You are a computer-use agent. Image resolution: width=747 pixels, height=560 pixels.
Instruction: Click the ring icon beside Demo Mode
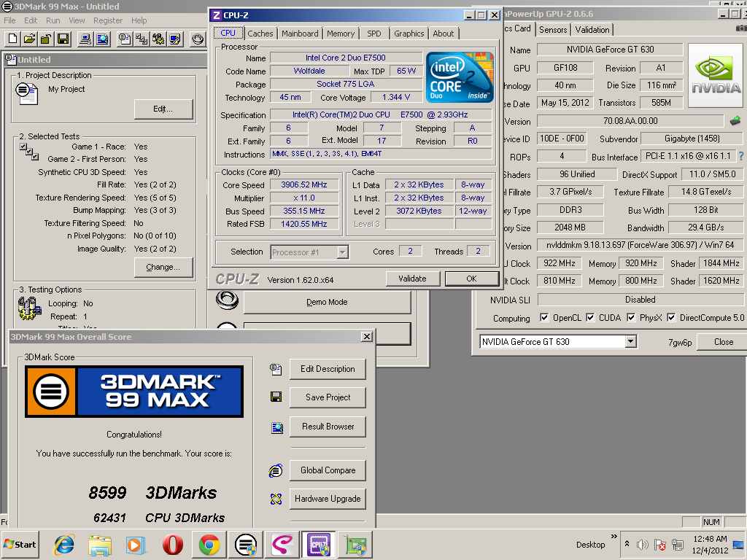point(227,300)
